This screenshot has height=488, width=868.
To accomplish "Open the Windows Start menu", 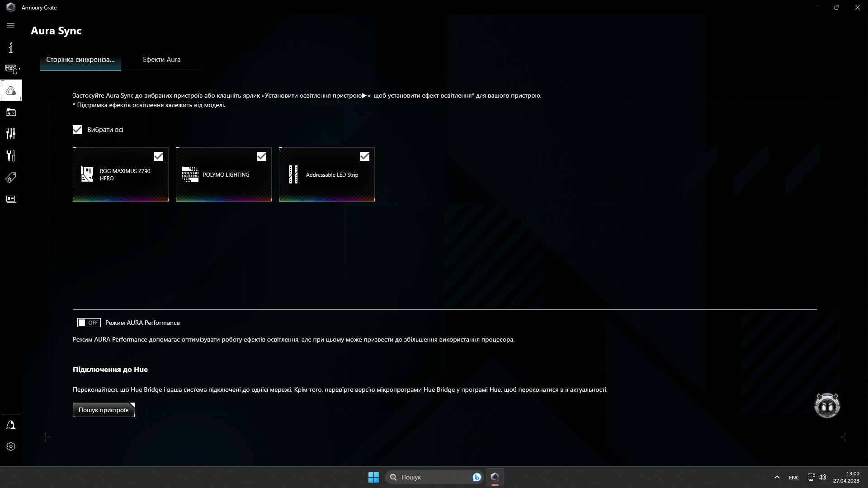I will pyautogui.click(x=373, y=477).
